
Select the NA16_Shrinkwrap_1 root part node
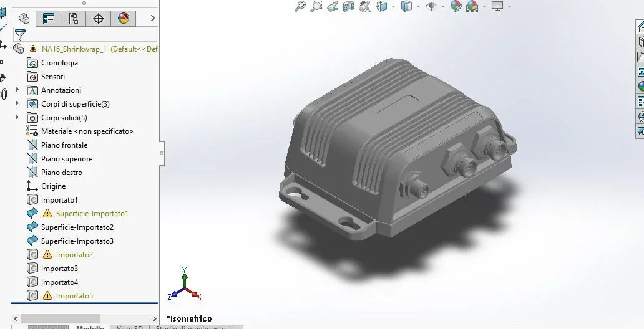[99, 49]
